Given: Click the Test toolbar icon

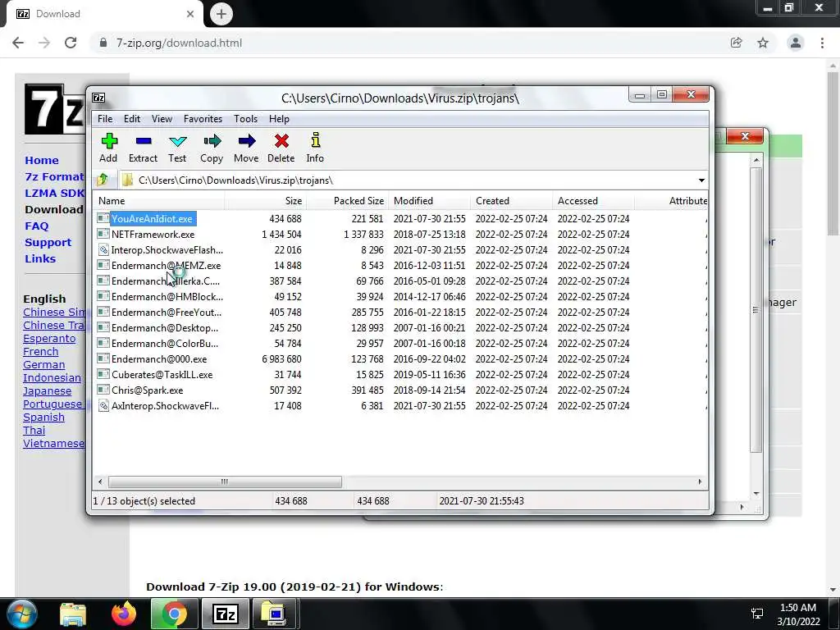Looking at the screenshot, I should 177,141.
